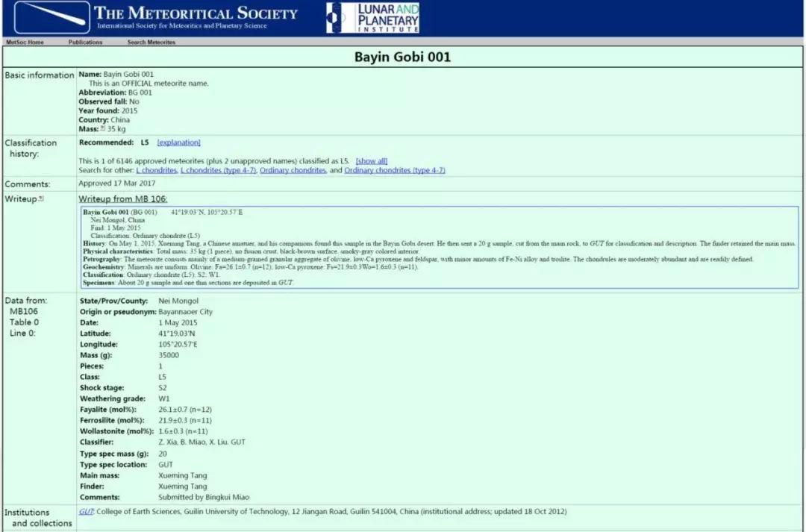Select Submitted by Bingkui Miao comment
Viewport: 806px width, 532px height.
coord(204,497)
